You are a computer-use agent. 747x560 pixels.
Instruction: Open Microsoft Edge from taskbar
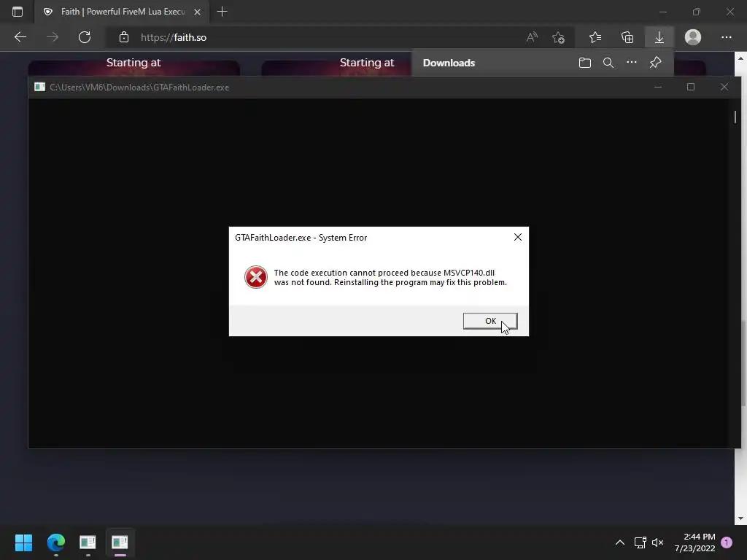coord(55,542)
